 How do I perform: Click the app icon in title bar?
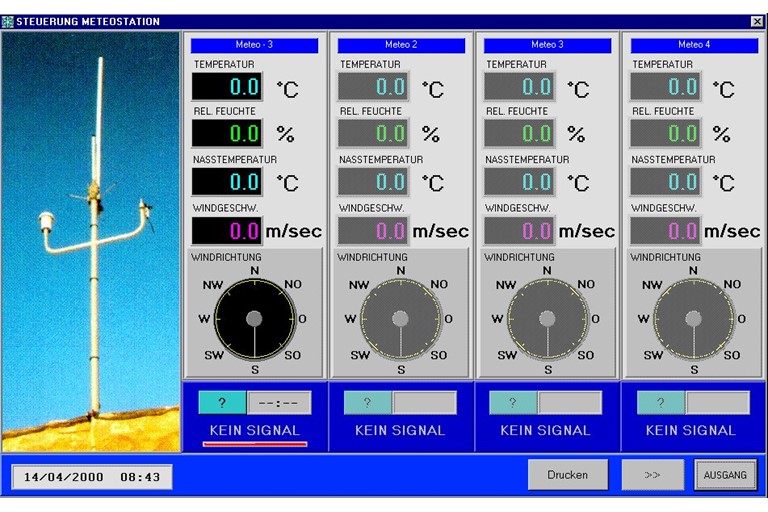pyautogui.click(x=7, y=22)
